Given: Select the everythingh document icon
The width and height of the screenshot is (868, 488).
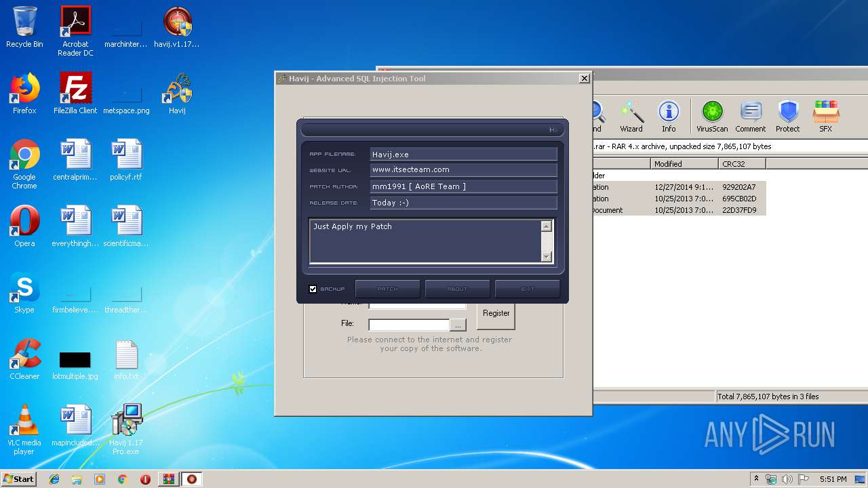Looking at the screenshot, I should (x=75, y=226).
